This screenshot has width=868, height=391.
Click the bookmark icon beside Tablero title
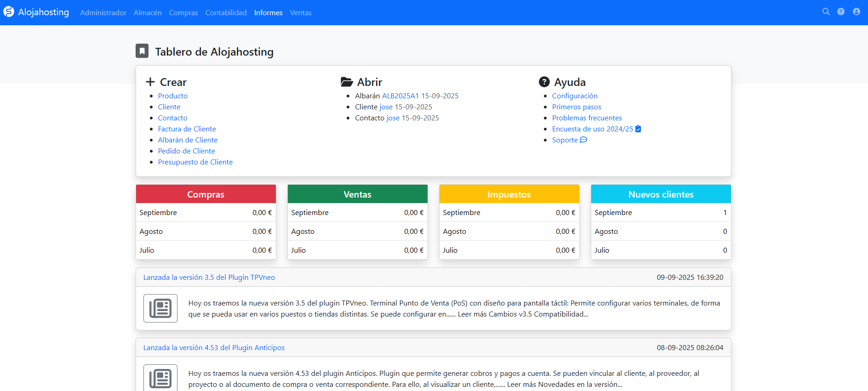142,51
